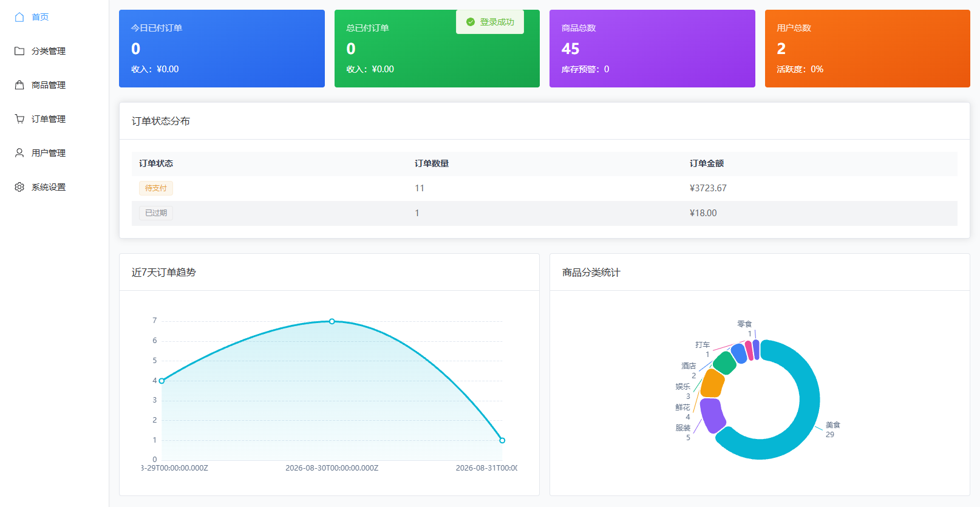Click 商品分类统计 chart title

(591, 272)
